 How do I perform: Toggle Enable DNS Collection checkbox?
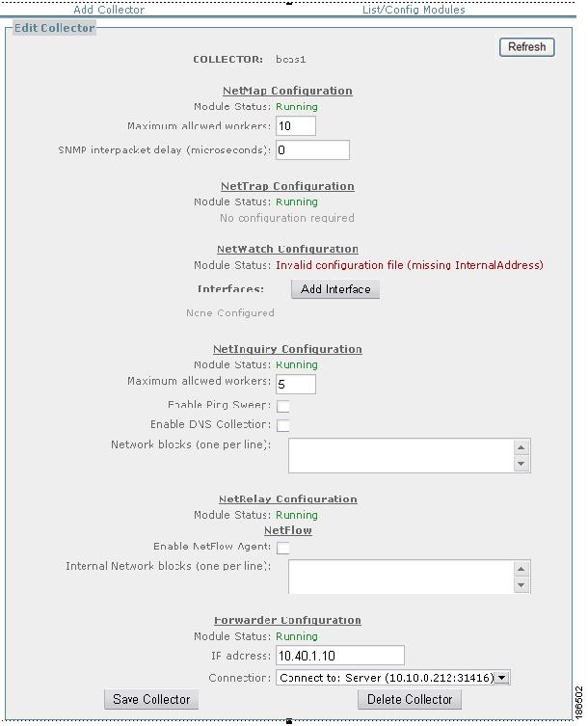(x=283, y=425)
